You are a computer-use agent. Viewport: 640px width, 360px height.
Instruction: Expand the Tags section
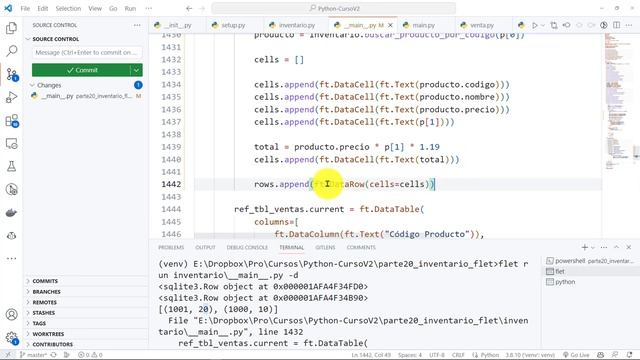(39, 323)
